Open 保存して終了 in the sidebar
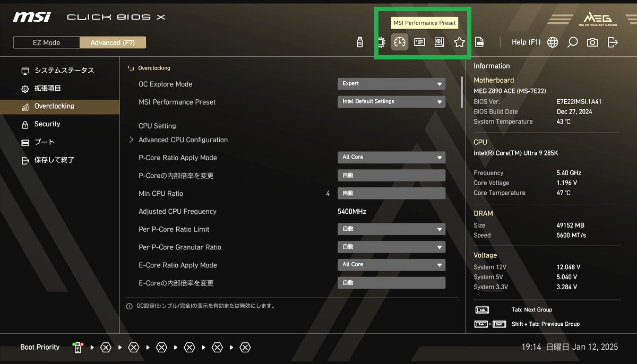The image size is (637, 364). (59, 160)
